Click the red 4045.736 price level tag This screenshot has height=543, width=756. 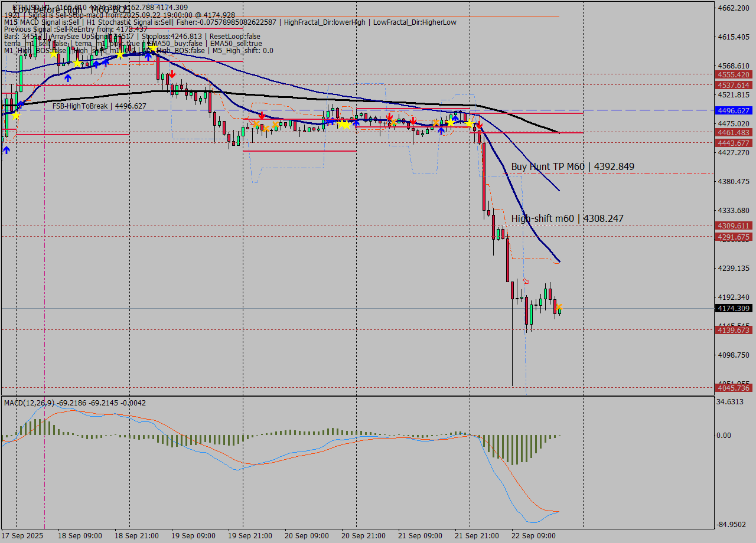coord(732,388)
